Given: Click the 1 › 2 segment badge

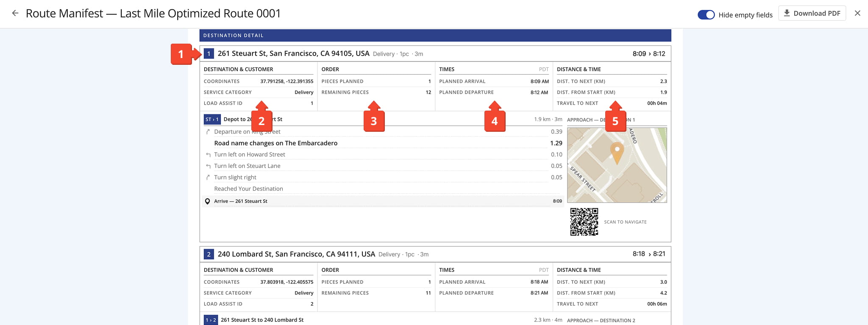Looking at the screenshot, I should coord(211,320).
